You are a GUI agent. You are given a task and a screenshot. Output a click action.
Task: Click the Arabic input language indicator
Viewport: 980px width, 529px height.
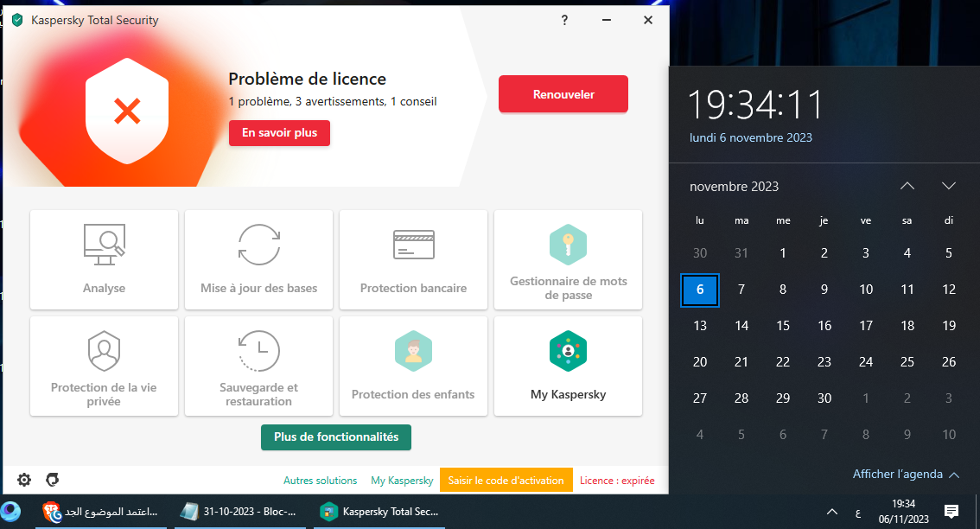[857, 513]
